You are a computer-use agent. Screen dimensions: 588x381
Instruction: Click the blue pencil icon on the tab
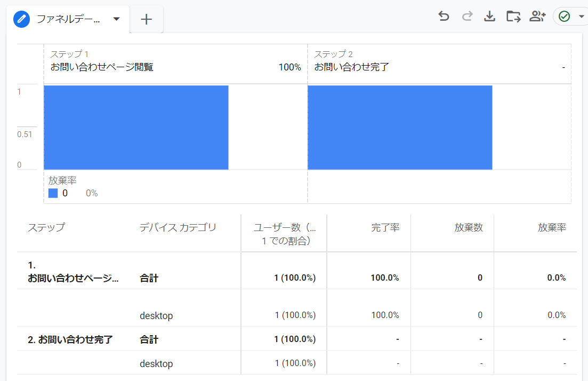(x=21, y=16)
